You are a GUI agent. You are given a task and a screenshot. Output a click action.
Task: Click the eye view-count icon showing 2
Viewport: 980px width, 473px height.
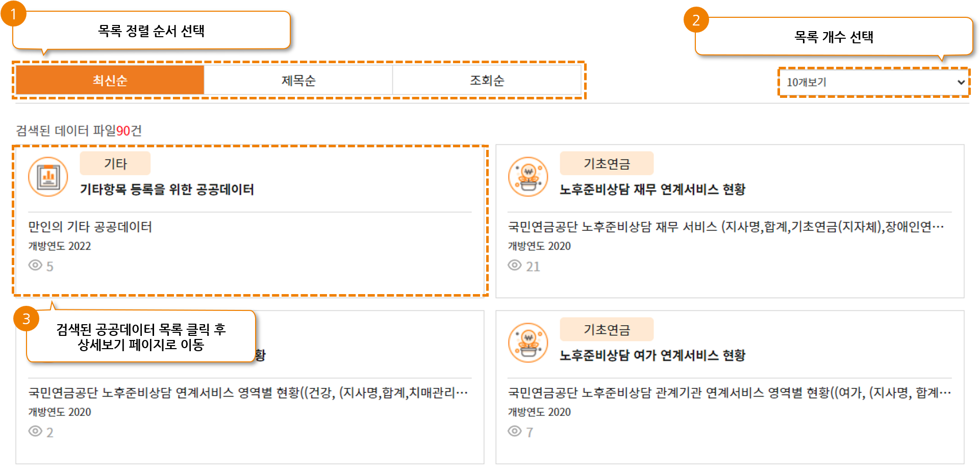[35, 431]
